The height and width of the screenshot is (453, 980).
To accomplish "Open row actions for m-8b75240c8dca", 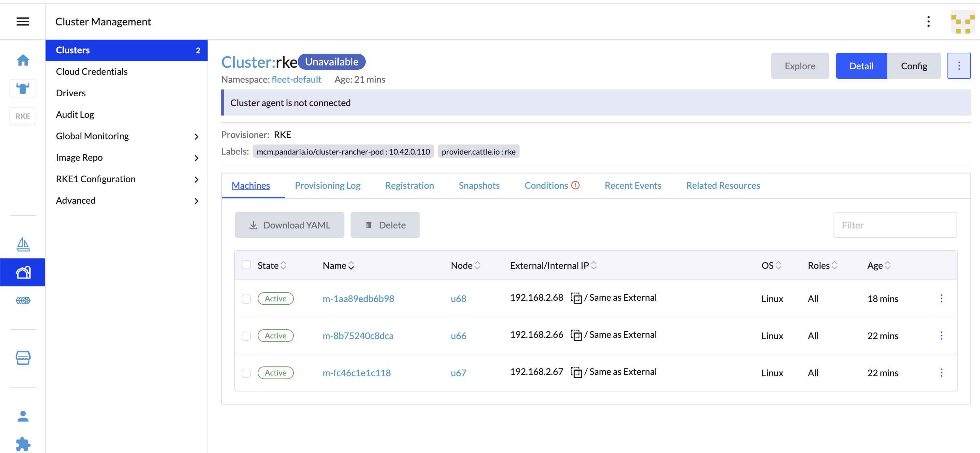I will point(941,336).
